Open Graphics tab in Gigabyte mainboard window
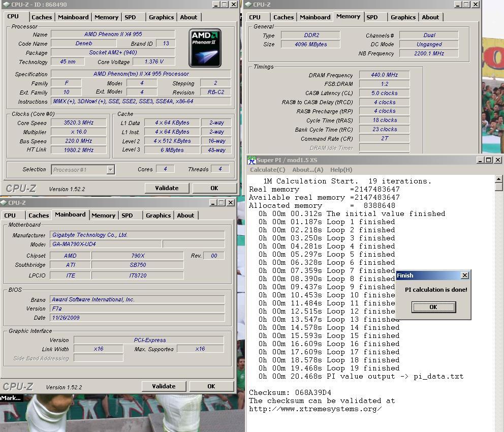504x432 pixels. (158, 215)
